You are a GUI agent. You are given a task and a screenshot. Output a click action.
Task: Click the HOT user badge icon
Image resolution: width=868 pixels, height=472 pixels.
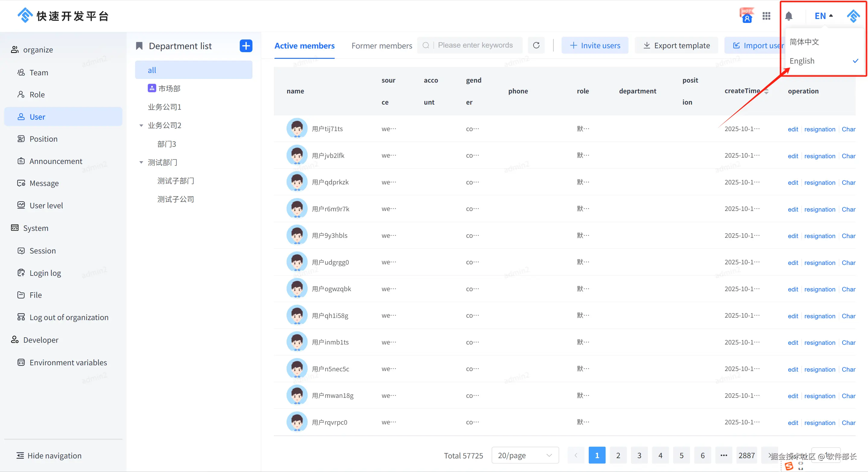[747, 16]
